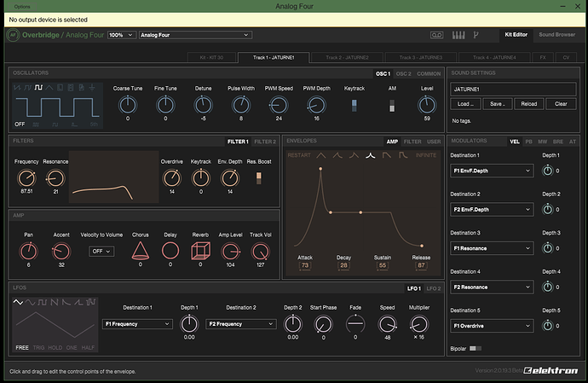Toggle the oscillator AM switch
The image size is (588, 383).
point(392,106)
